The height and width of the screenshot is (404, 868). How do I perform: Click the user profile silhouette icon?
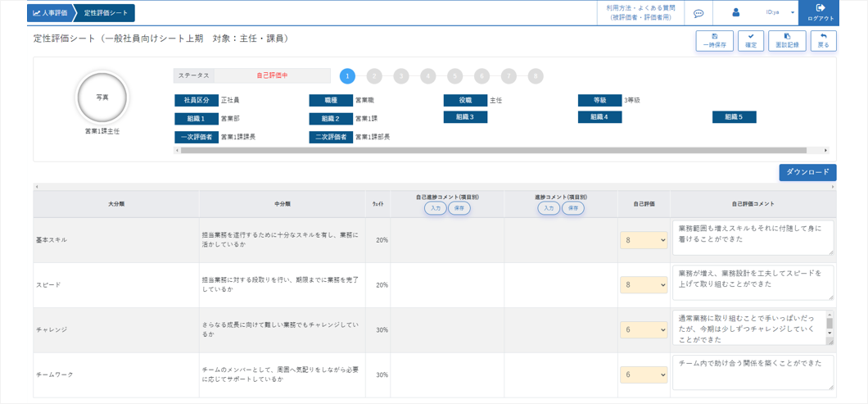[x=735, y=13]
